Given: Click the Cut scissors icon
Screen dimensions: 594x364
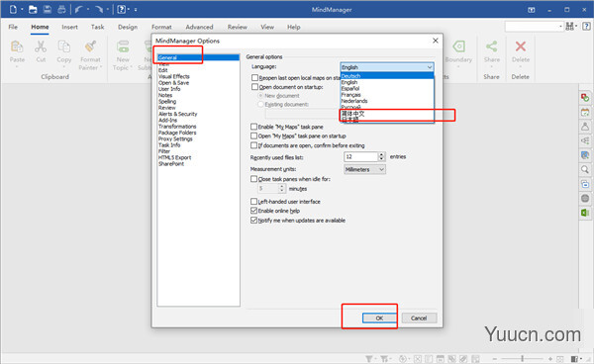Looking at the screenshot, I should click(x=41, y=46).
